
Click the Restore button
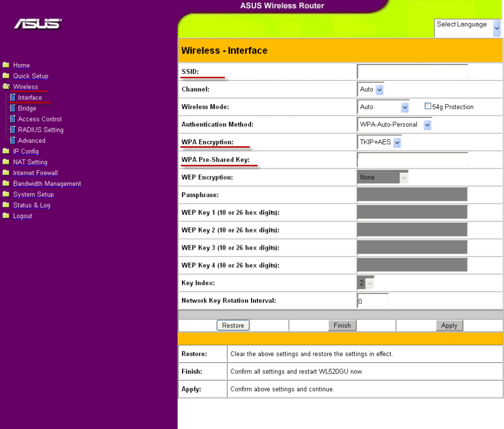[233, 326]
